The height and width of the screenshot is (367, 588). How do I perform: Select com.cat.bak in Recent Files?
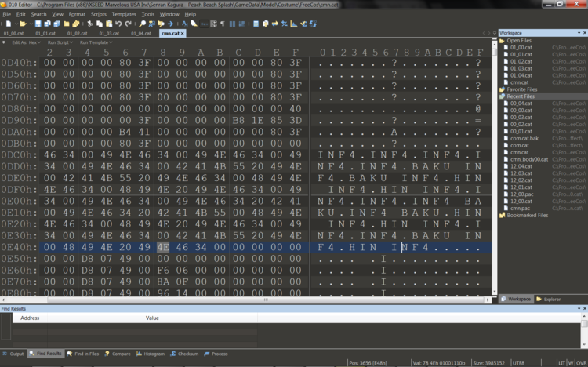[x=524, y=139]
